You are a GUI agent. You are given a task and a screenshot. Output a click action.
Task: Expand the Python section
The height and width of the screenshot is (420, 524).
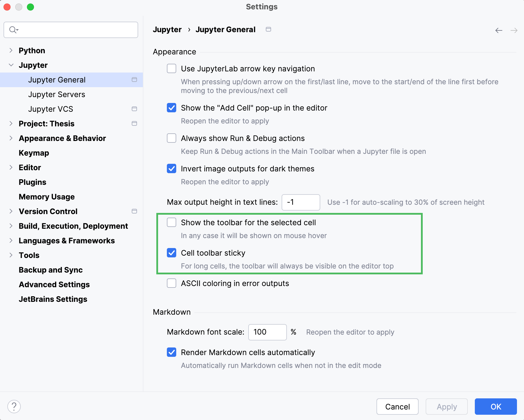tap(11, 50)
